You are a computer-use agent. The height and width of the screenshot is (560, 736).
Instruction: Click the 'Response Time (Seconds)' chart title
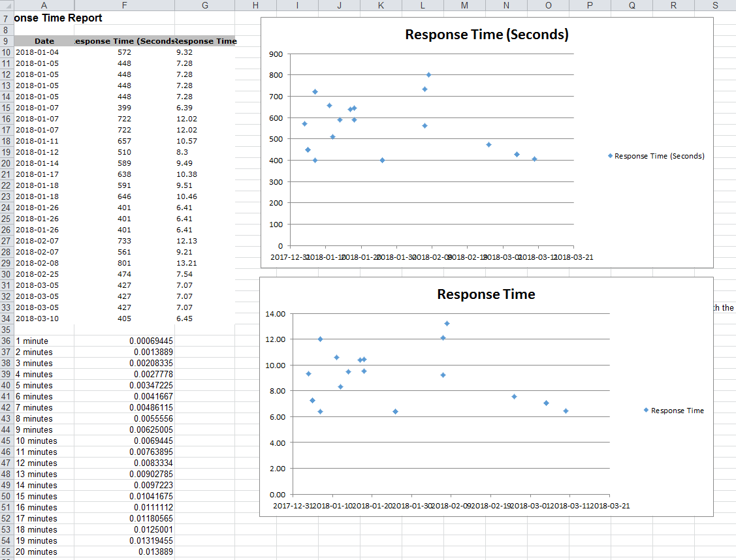pos(487,34)
